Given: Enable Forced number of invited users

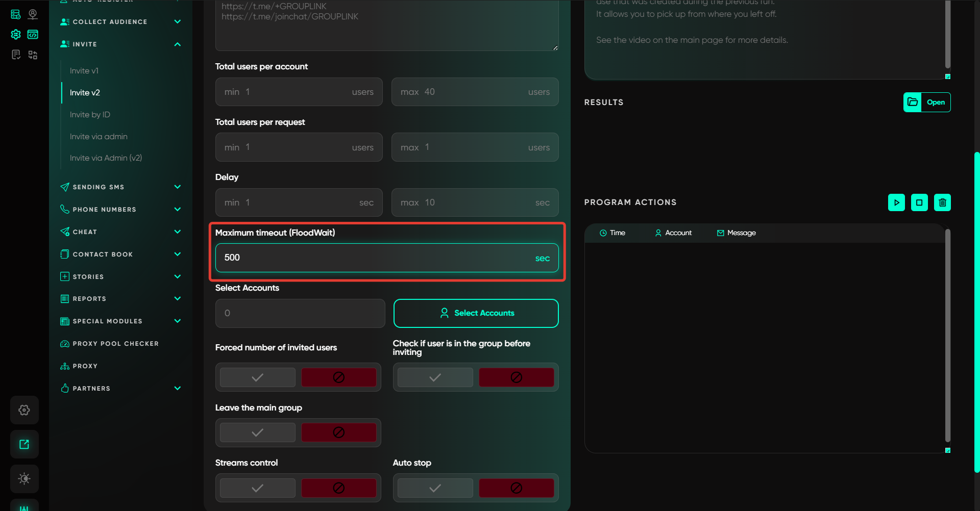Looking at the screenshot, I should point(258,377).
